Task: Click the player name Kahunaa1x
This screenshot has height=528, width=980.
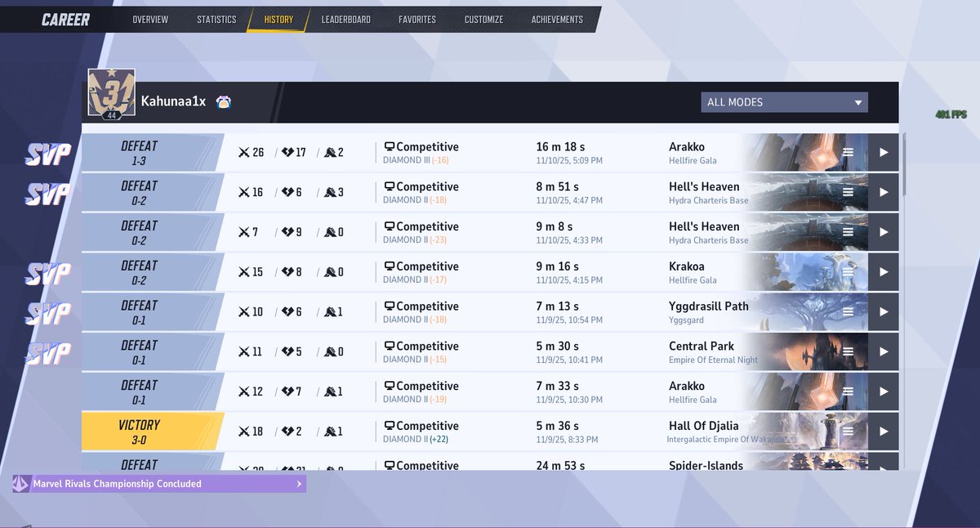Action: click(173, 102)
